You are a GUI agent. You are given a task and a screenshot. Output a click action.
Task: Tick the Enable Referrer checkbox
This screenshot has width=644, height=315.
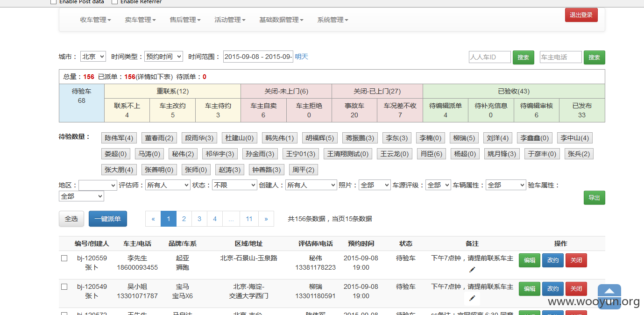coord(114,2)
